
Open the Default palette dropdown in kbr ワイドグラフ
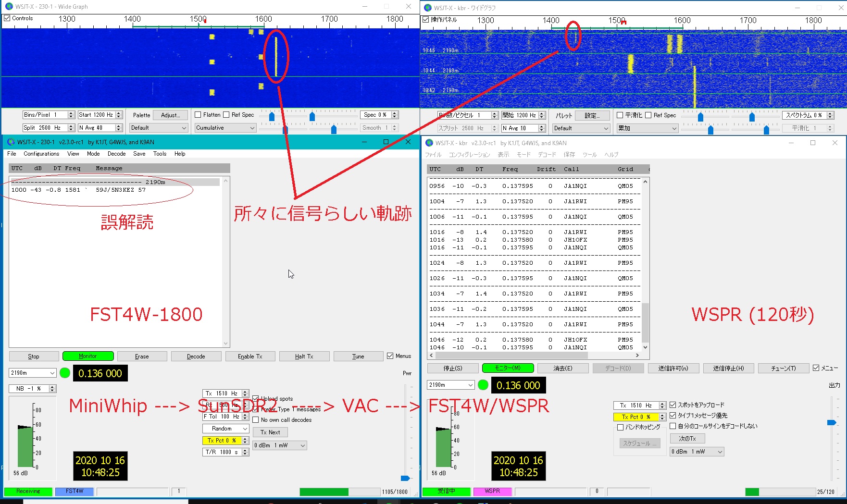[x=581, y=128]
